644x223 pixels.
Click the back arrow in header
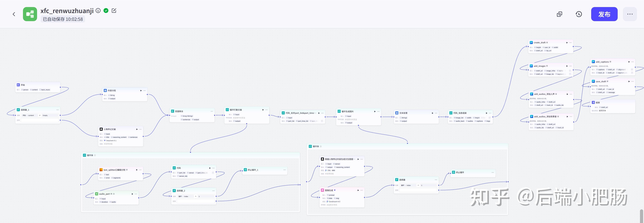point(14,14)
